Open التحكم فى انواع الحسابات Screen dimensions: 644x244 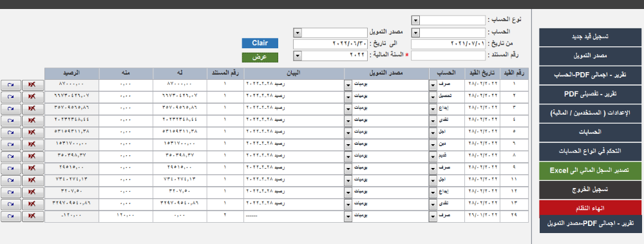[x=590, y=151]
